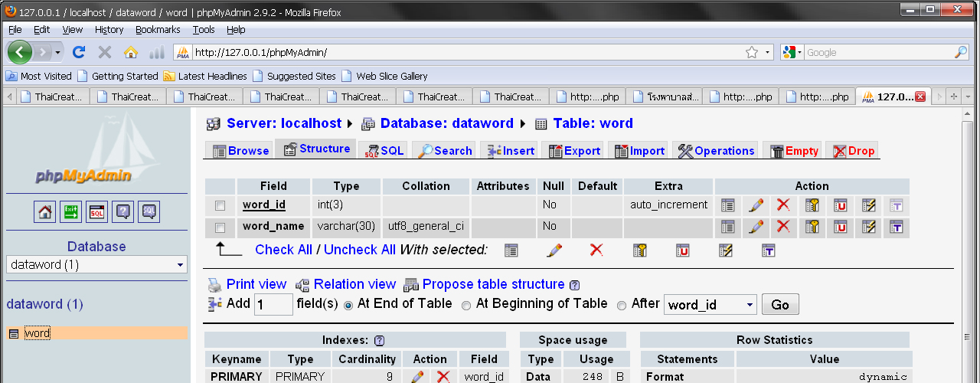This screenshot has width=980, height=383.
Task: Open the dataword database dropdown
Action: [x=96, y=264]
